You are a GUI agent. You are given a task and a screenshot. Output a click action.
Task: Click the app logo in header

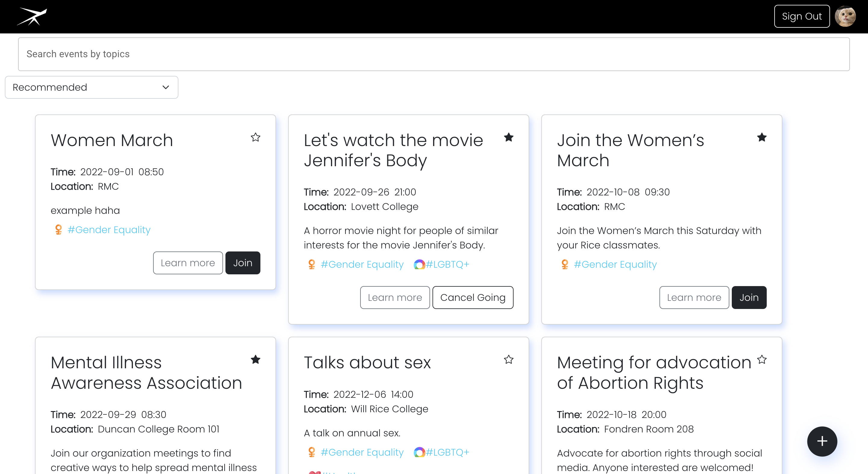point(32,17)
